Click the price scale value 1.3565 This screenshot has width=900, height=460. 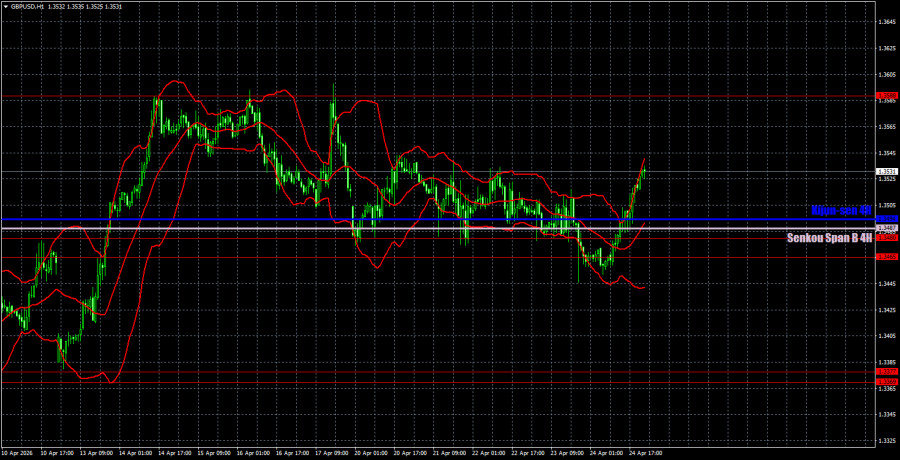coord(885,127)
